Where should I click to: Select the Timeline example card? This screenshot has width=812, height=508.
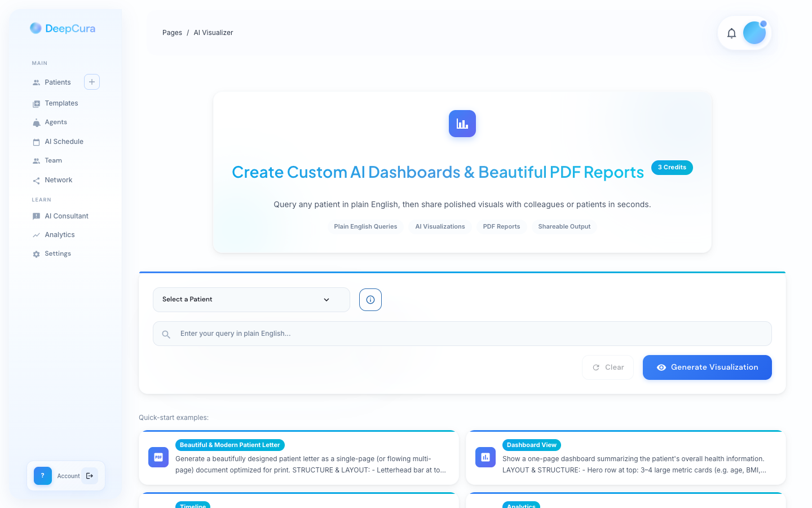tap(299, 501)
